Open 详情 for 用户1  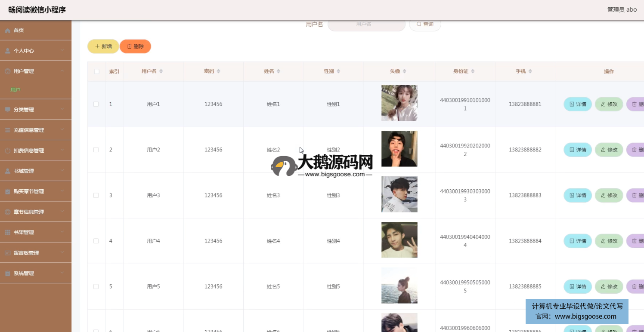pyautogui.click(x=578, y=104)
